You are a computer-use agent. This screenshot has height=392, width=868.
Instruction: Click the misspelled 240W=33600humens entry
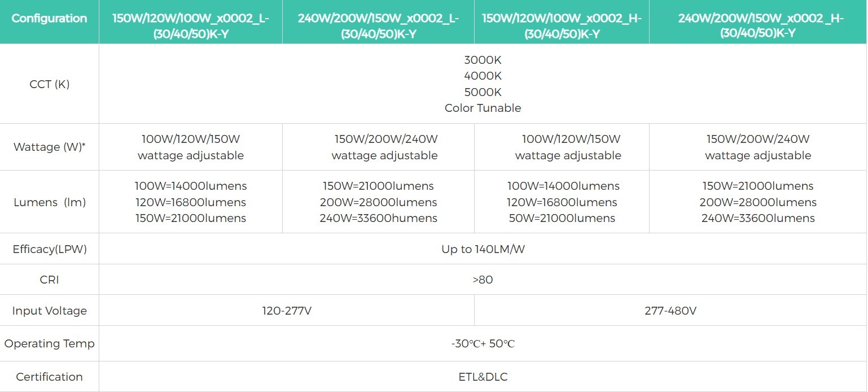click(x=378, y=219)
